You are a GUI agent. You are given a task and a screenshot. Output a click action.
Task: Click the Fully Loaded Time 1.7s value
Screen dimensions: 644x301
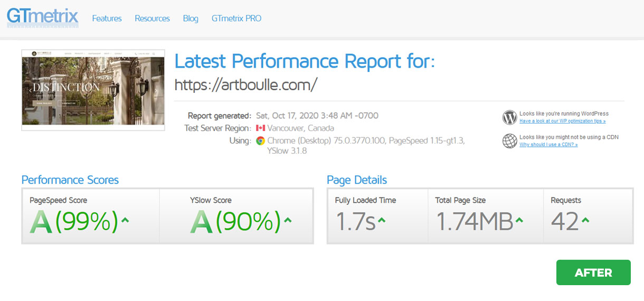(x=355, y=222)
